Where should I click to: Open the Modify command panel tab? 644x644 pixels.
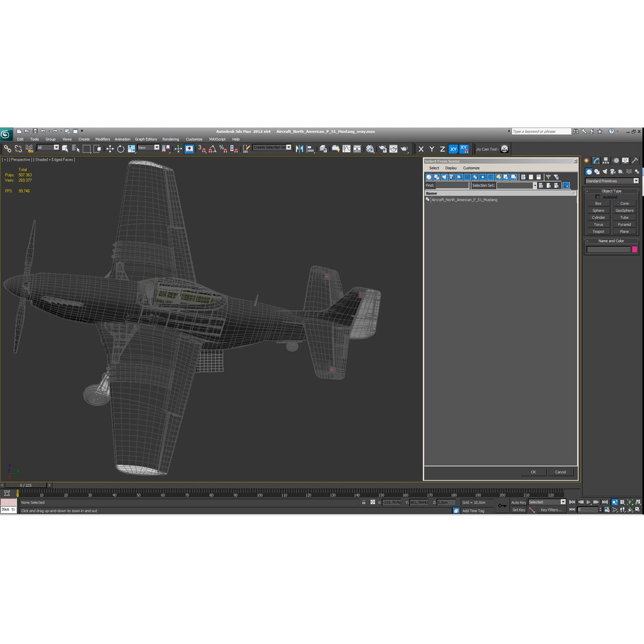click(596, 160)
